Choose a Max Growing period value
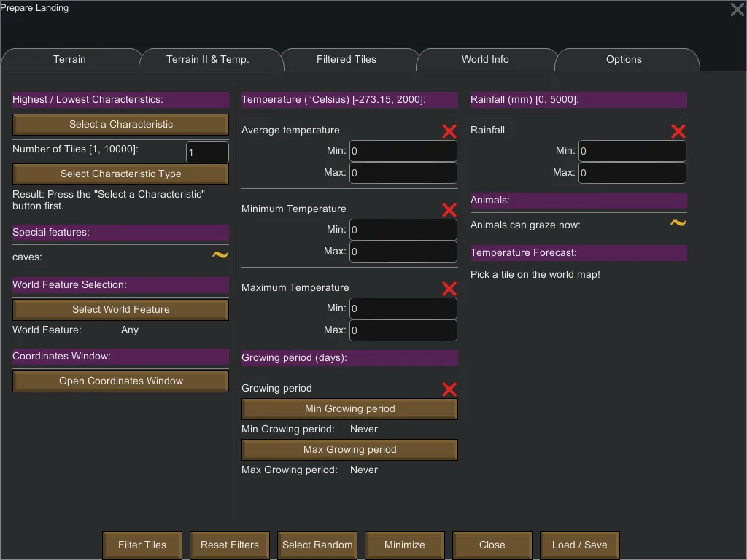Viewport: 747px width, 560px height. (x=349, y=450)
